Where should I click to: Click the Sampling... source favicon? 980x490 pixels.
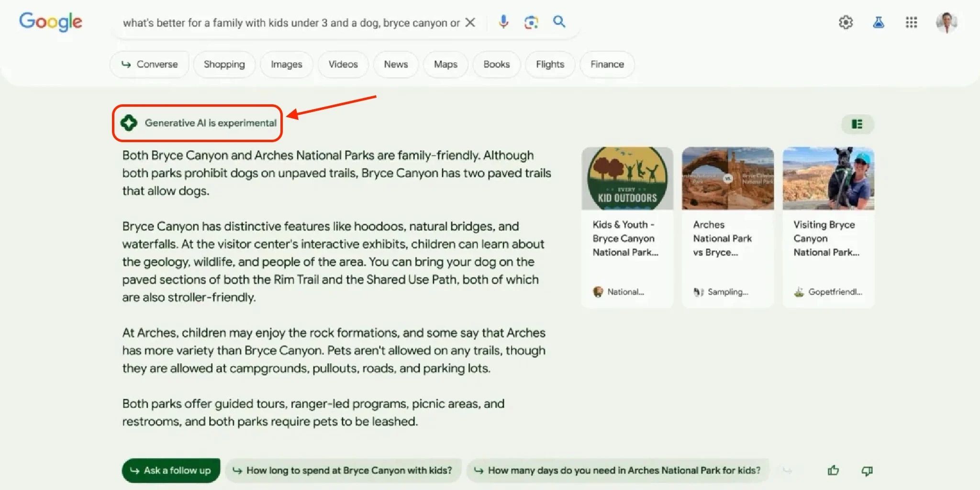click(698, 292)
